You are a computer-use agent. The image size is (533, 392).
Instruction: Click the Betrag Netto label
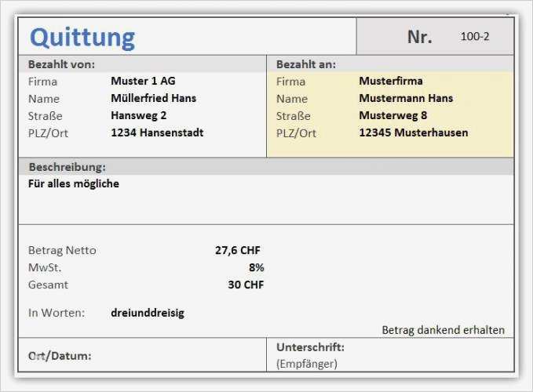coord(62,250)
